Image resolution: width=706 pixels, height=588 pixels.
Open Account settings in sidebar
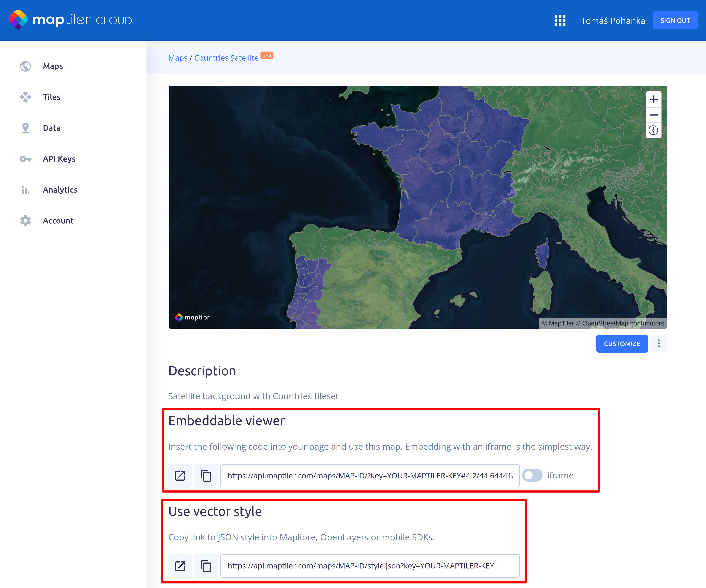click(58, 221)
